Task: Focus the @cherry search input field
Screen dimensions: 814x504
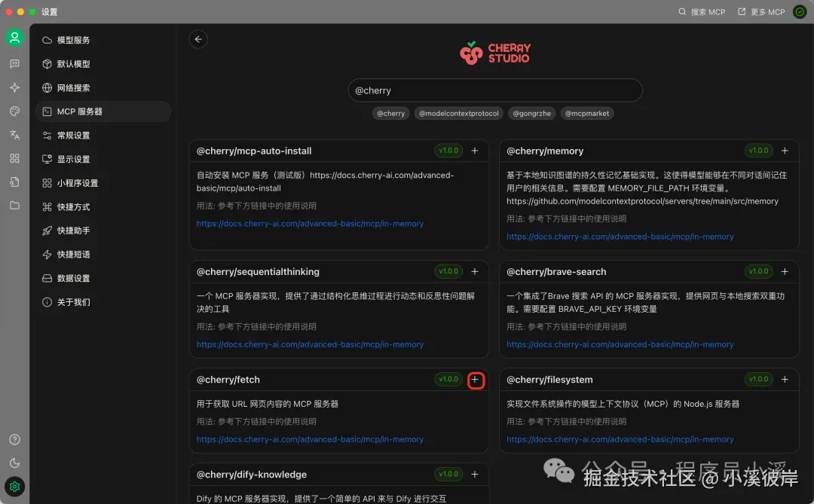Action: (495, 90)
